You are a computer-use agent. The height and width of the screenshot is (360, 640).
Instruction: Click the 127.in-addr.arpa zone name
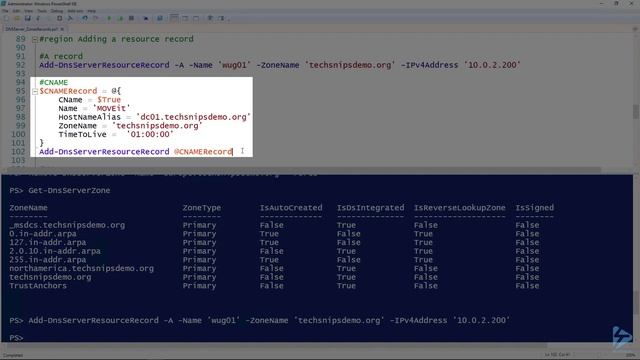(48, 242)
